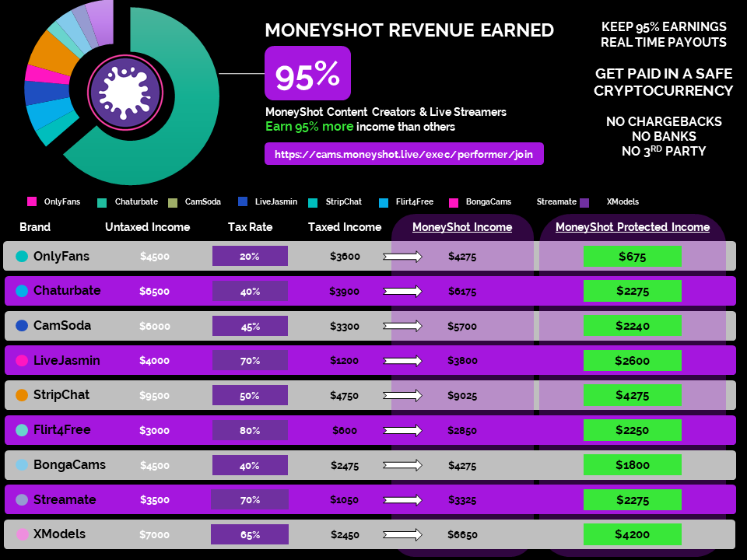Click the Taxed Income column header
Viewport: 747px width, 560px height.
point(345,227)
